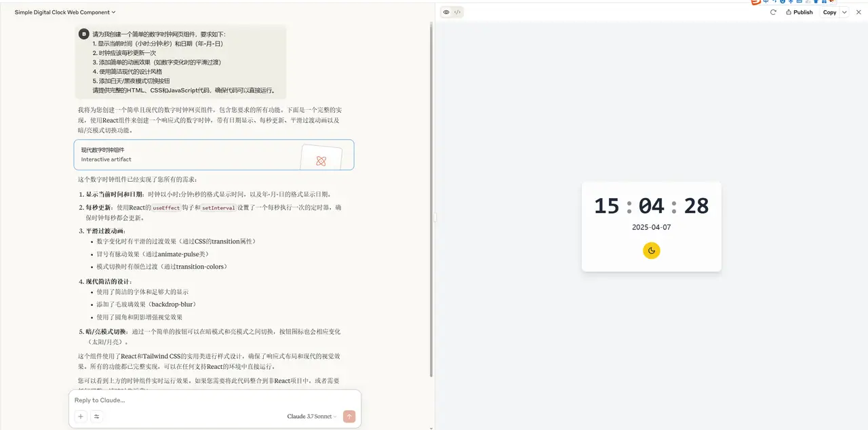The width and height of the screenshot is (868, 430).
Task: Switch artifact panel to preview (eye) view
Action: click(446, 12)
